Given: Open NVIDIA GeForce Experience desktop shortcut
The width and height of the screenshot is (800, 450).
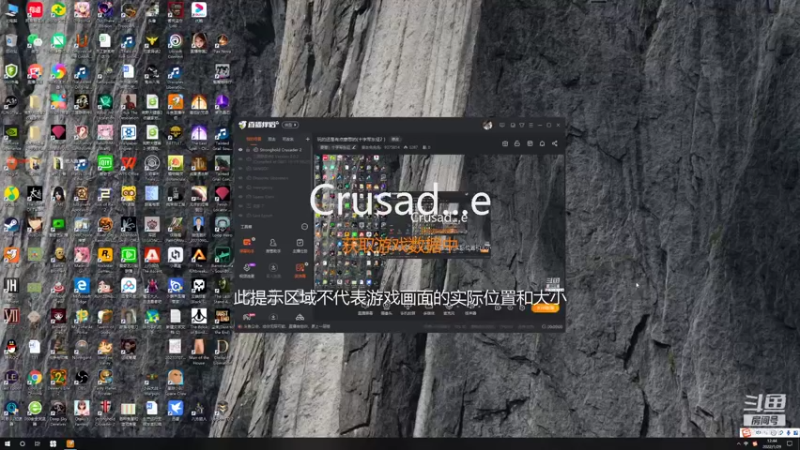Looking at the screenshot, I should tap(11, 133).
